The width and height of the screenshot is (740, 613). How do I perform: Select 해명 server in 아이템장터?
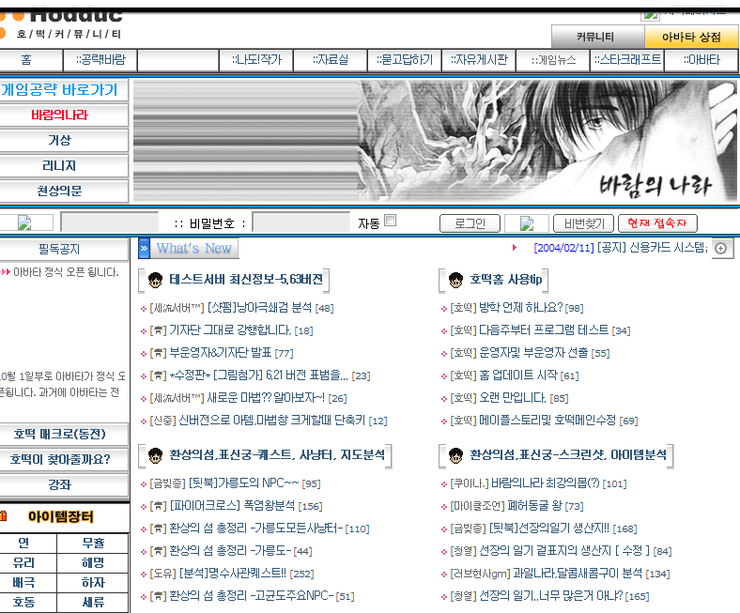(93, 563)
